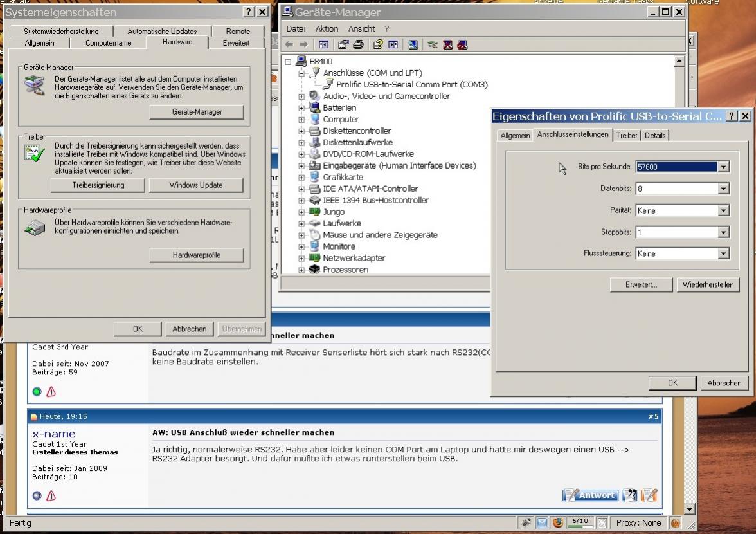Open the Datei menu in Geräte-Manager
Viewport: 756px width, 534px height.
(x=296, y=29)
